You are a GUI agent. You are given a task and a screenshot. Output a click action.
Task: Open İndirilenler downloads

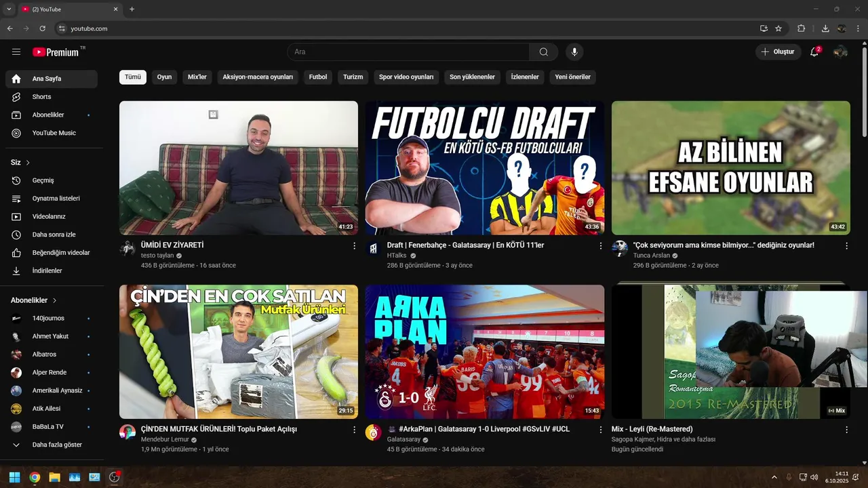(52, 270)
